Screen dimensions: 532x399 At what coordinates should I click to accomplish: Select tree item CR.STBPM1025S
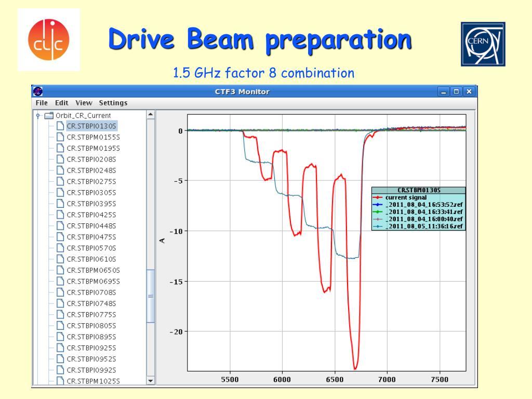tap(93, 381)
